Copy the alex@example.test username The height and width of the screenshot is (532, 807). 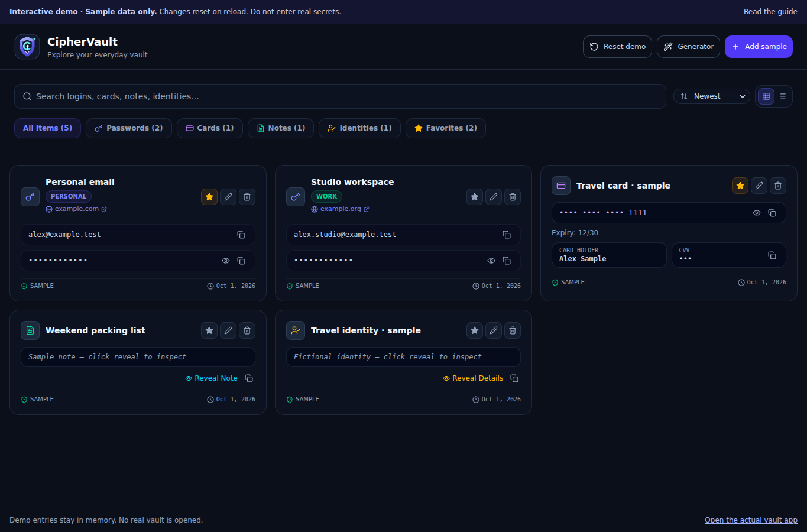(x=241, y=235)
